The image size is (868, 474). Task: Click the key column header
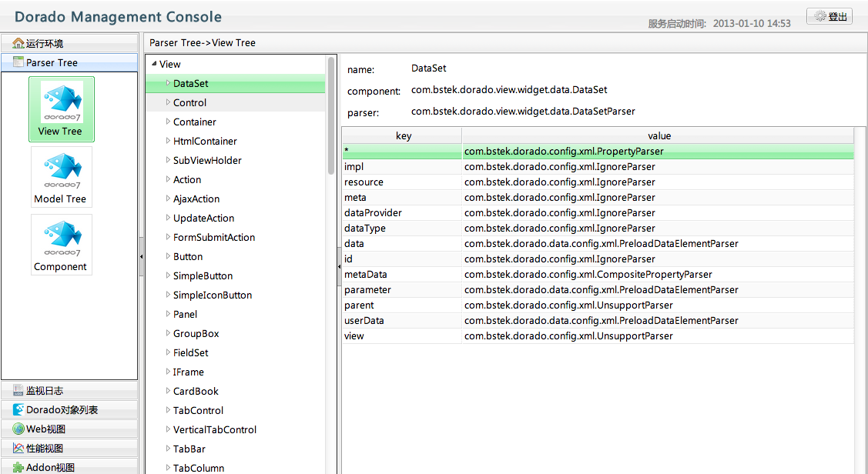pyautogui.click(x=403, y=136)
